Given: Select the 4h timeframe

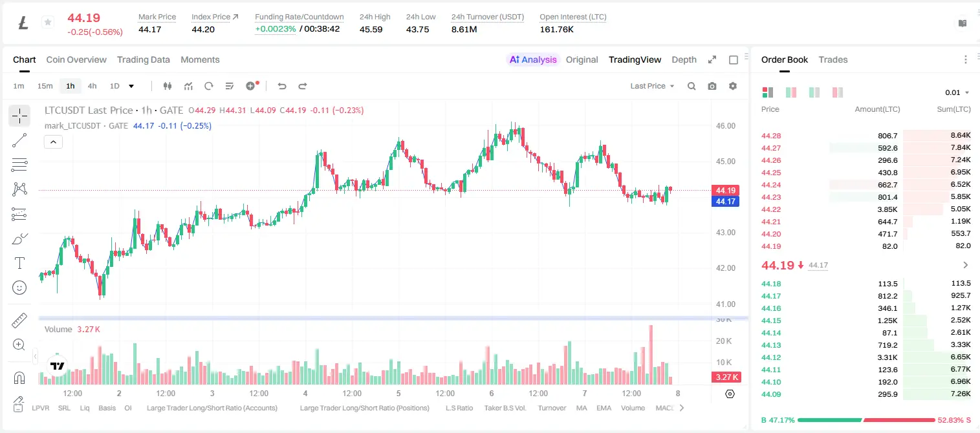Looking at the screenshot, I should [92, 86].
